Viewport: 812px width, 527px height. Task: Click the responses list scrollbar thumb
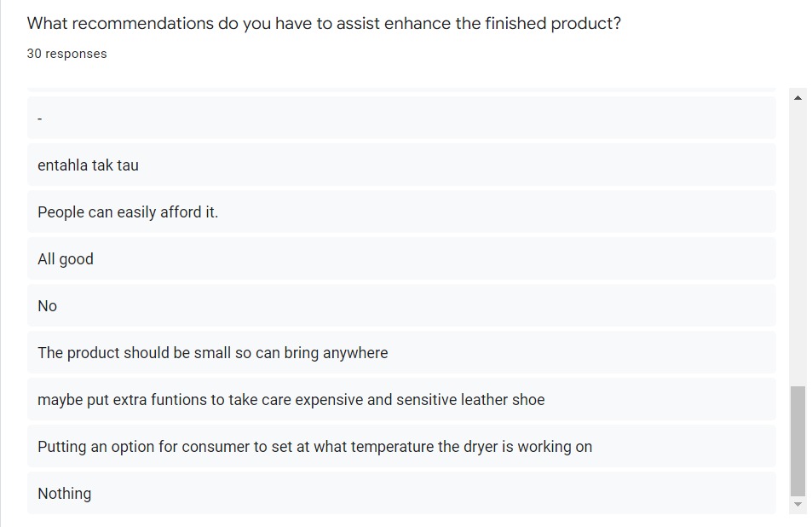pos(798,441)
